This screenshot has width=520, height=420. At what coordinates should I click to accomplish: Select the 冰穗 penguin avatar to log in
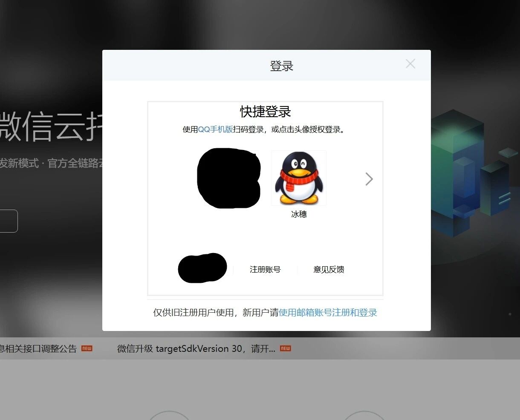point(299,178)
